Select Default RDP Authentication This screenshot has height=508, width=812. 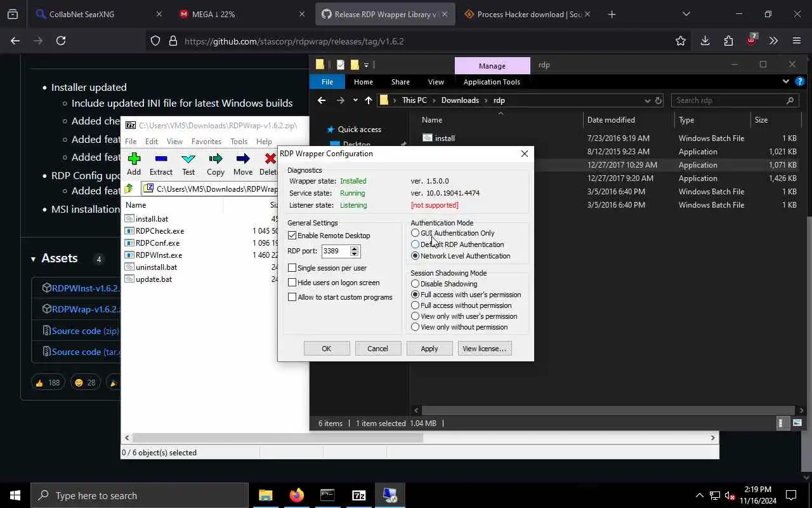click(416, 244)
